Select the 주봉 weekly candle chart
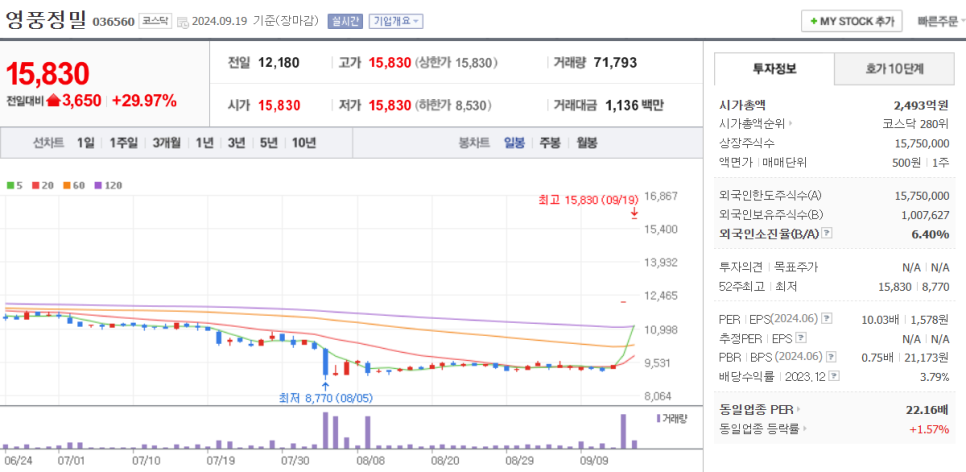Screen dimensions: 966x472 (550, 143)
